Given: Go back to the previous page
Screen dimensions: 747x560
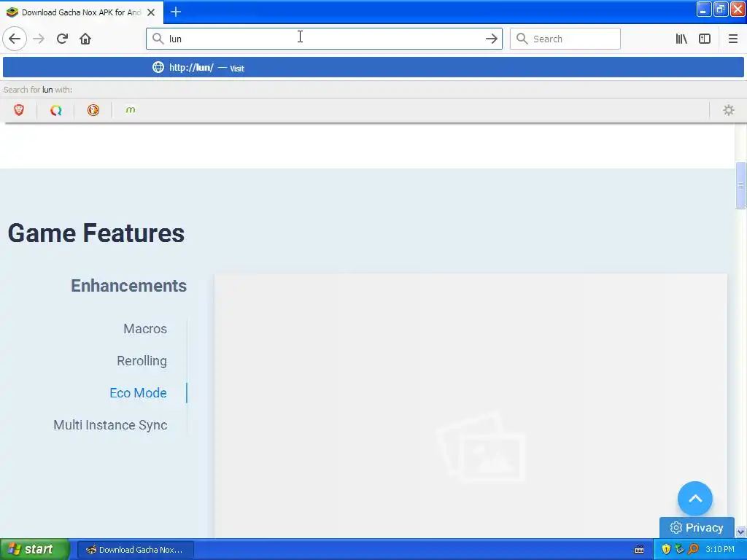Looking at the screenshot, I should click(x=15, y=39).
